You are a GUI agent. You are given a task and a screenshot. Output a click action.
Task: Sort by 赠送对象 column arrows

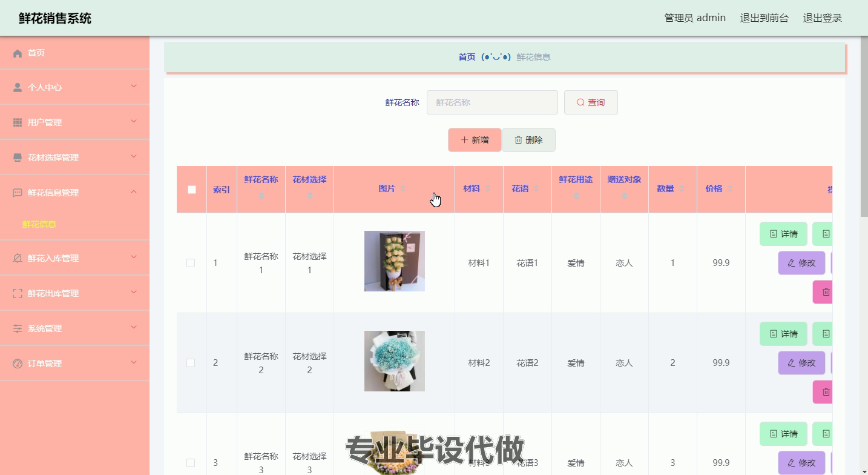[x=625, y=195]
